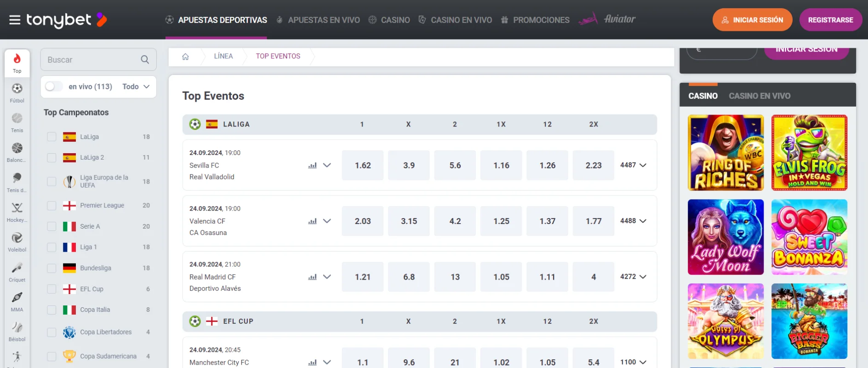The height and width of the screenshot is (368, 868).
Task: Expand 1100 more markets for Manchester City
Action: [633, 362]
